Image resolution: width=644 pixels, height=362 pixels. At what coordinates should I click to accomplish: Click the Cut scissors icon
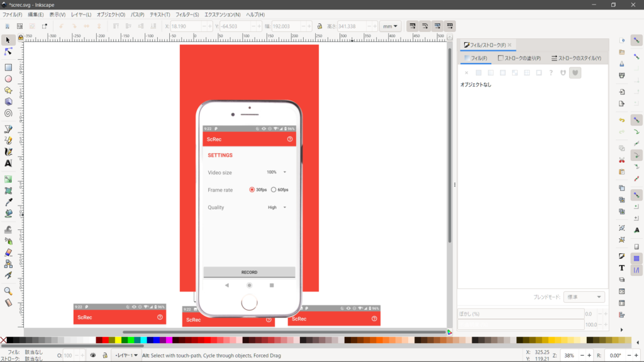coord(622,160)
